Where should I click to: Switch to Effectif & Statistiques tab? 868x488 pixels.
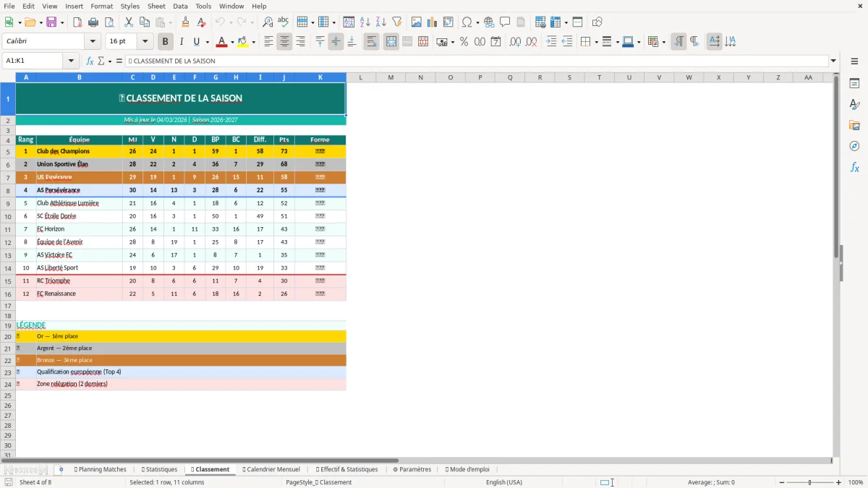[347, 469]
